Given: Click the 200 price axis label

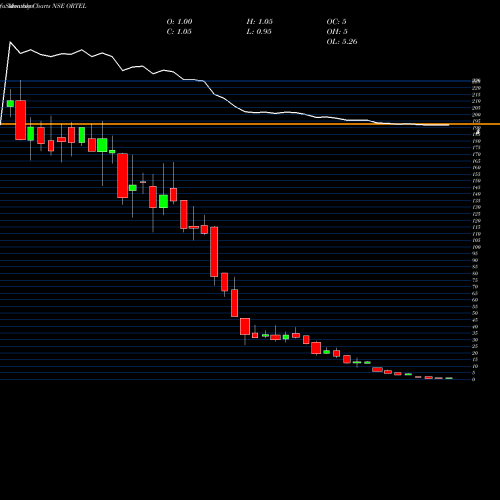Looking at the screenshot, I should (476, 115).
